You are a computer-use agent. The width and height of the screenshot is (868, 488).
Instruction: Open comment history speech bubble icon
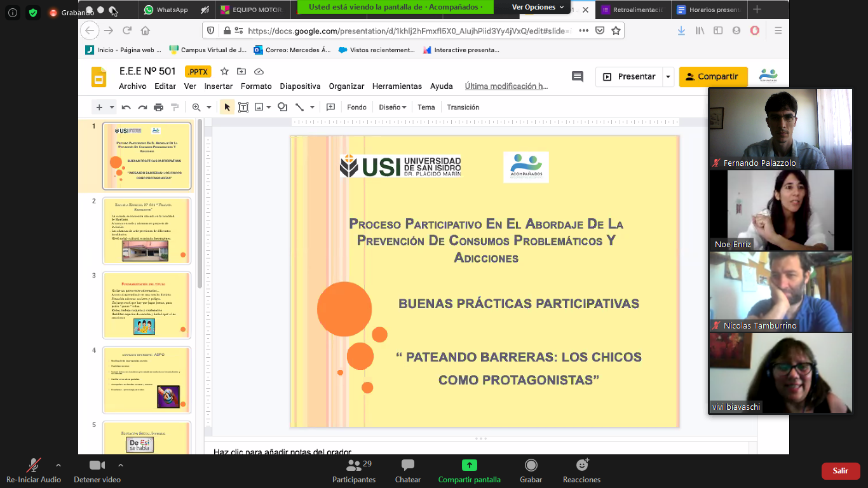click(577, 77)
